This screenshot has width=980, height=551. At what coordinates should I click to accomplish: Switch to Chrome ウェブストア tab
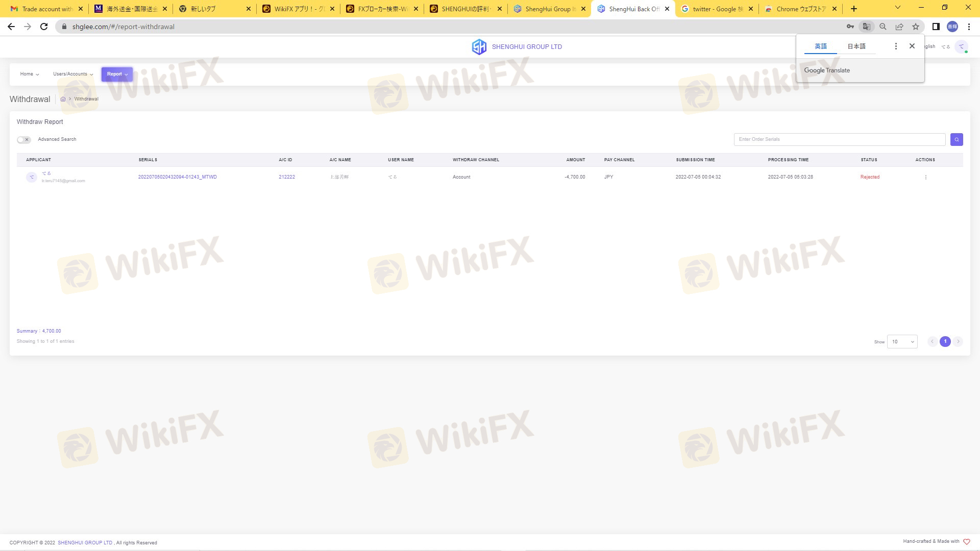(x=800, y=9)
